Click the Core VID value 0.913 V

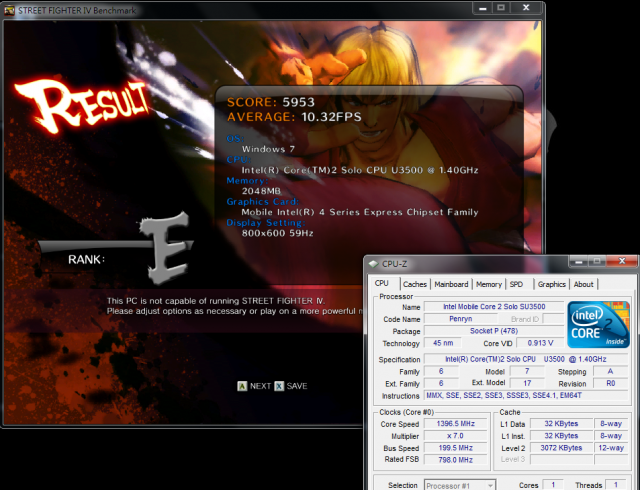point(540,343)
